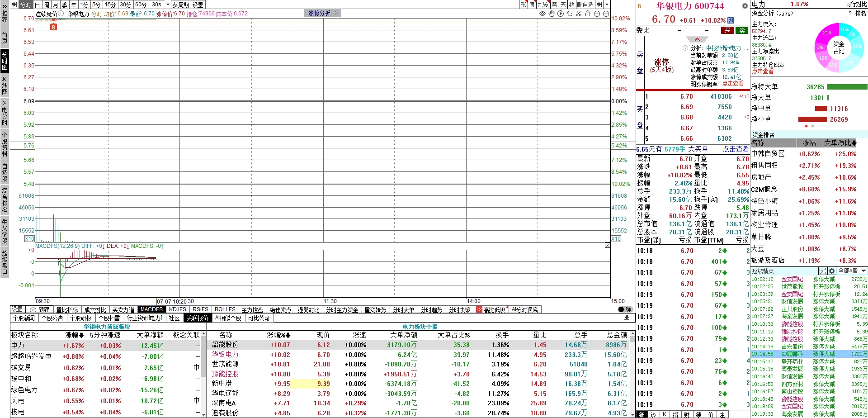Click 短线精灵 window icon left of gear
The width and height of the screenshot is (868, 418).
823,271
